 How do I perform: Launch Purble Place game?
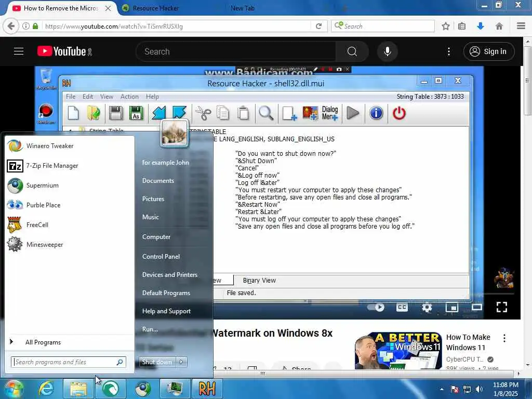point(70,205)
